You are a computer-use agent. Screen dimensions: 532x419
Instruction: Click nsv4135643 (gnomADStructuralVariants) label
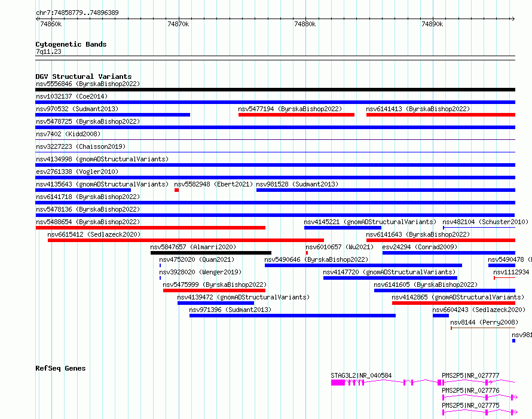[x=102, y=184]
